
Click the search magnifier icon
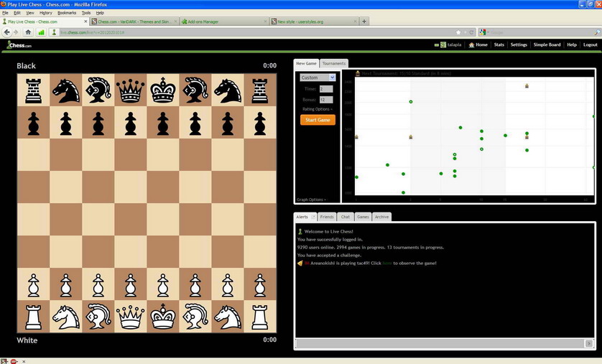597,32
